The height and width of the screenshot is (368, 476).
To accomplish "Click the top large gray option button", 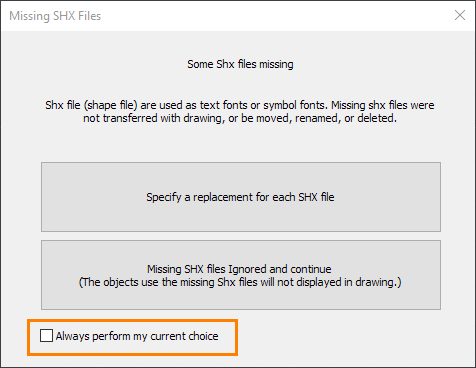I will [241, 197].
